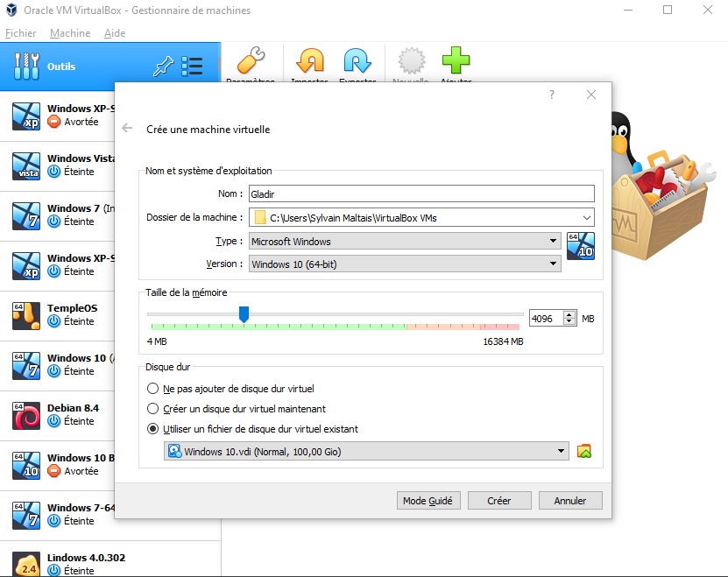Click the Mode Guidé button
This screenshot has width=728, height=577.
click(428, 501)
